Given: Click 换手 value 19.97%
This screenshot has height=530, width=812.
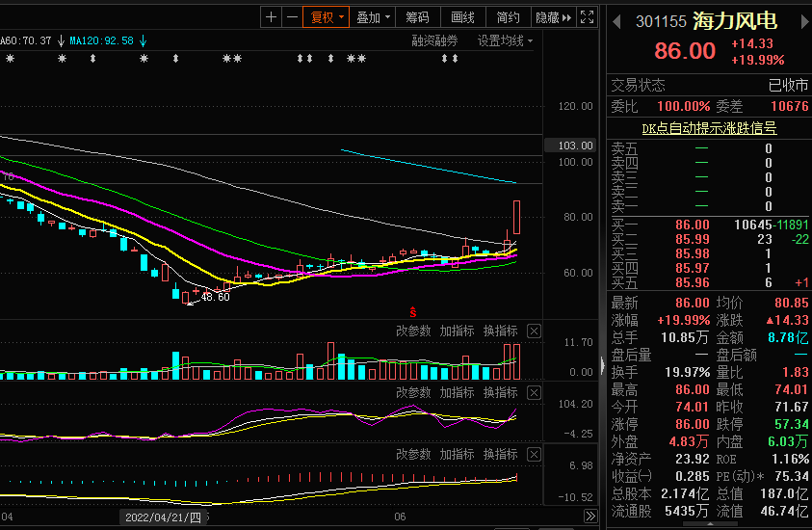Looking at the screenshot, I should (687, 373).
